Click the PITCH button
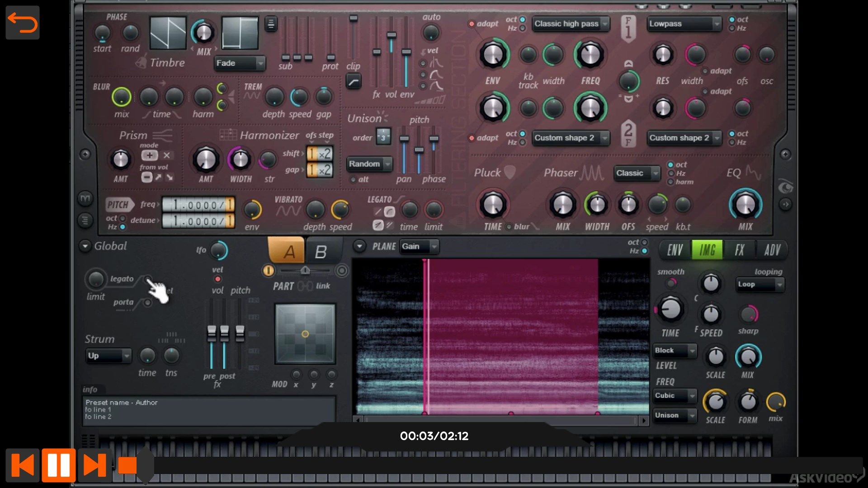Viewport: 868px width, 488px height. point(119,205)
